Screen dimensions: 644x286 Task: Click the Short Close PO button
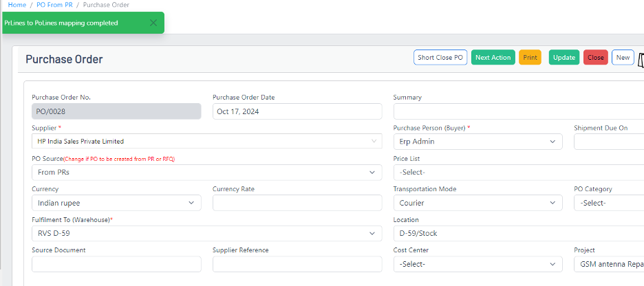pyautogui.click(x=440, y=58)
